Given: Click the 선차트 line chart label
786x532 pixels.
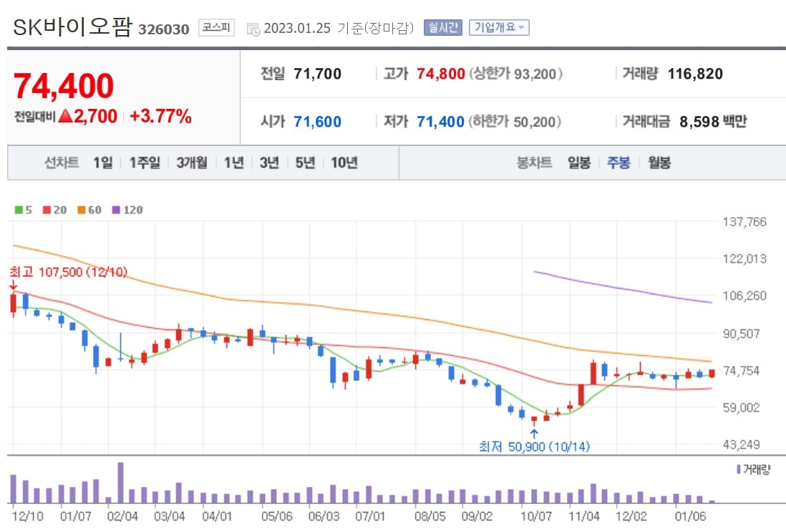Looking at the screenshot, I should [62, 163].
